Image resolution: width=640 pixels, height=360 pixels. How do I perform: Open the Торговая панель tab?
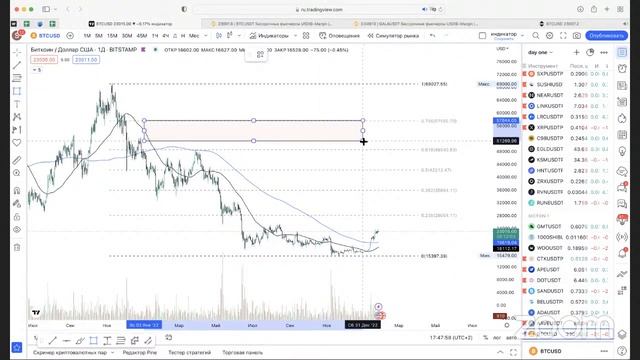(243, 352)
